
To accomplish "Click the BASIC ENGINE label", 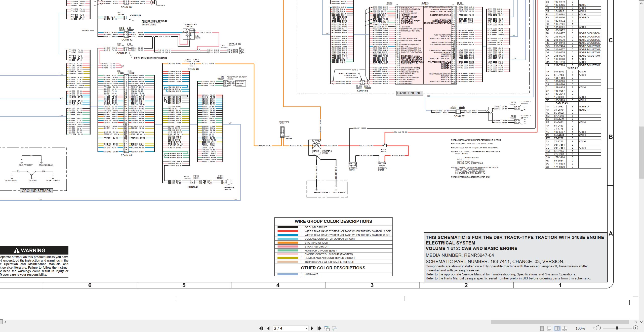I will click(x=409, y=93).
